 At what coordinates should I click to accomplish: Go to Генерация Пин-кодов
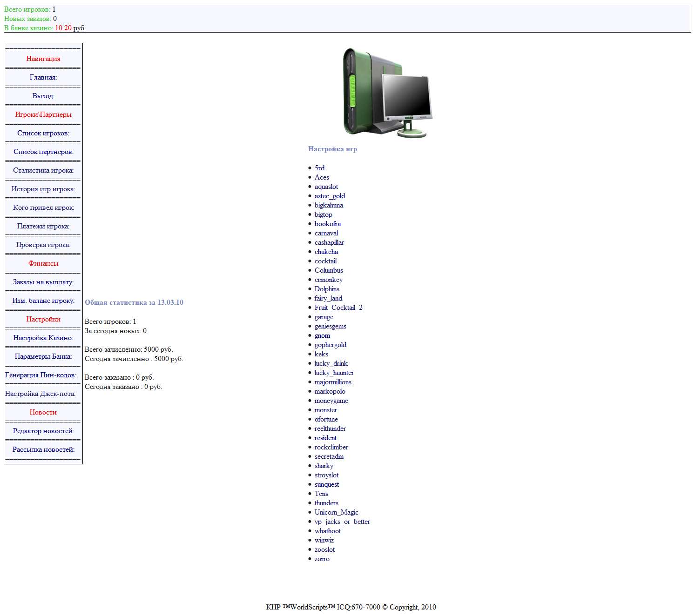[40, 375]
